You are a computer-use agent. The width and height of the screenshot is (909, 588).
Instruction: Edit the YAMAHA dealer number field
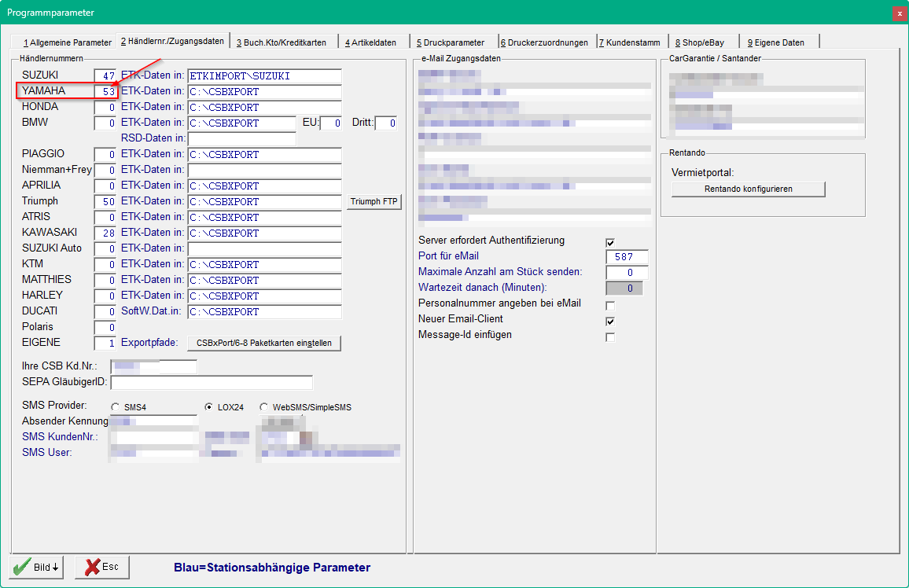(x=105, y=91)
